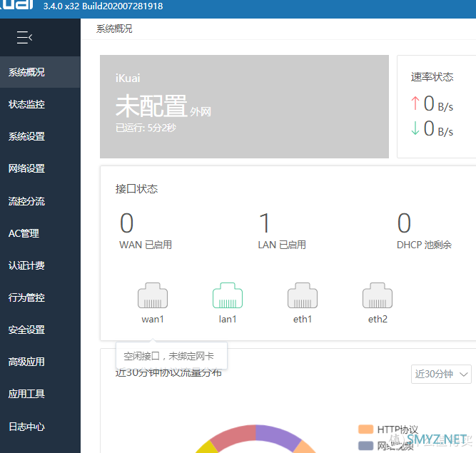Click the wan1 label text
Screen dimensions: 476x453
point(153,319)
